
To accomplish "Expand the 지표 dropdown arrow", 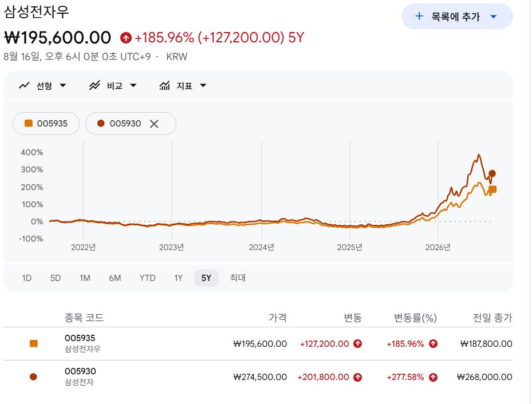I will 203,85.
